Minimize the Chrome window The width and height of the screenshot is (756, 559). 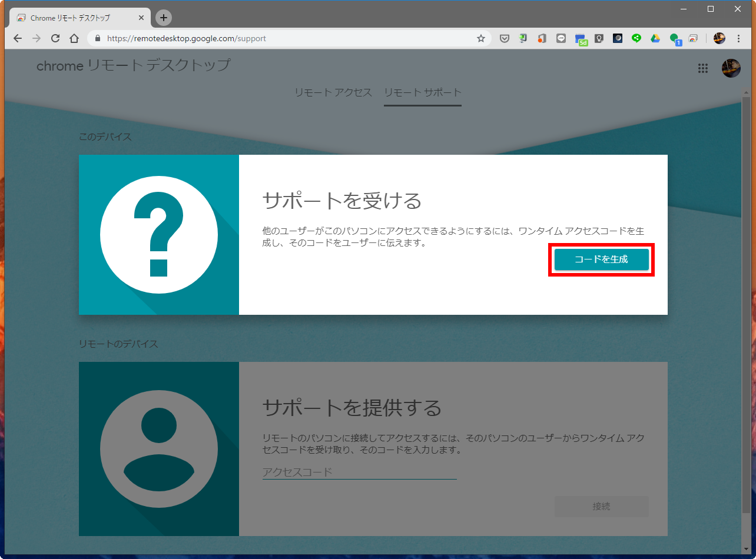[684, 9]
